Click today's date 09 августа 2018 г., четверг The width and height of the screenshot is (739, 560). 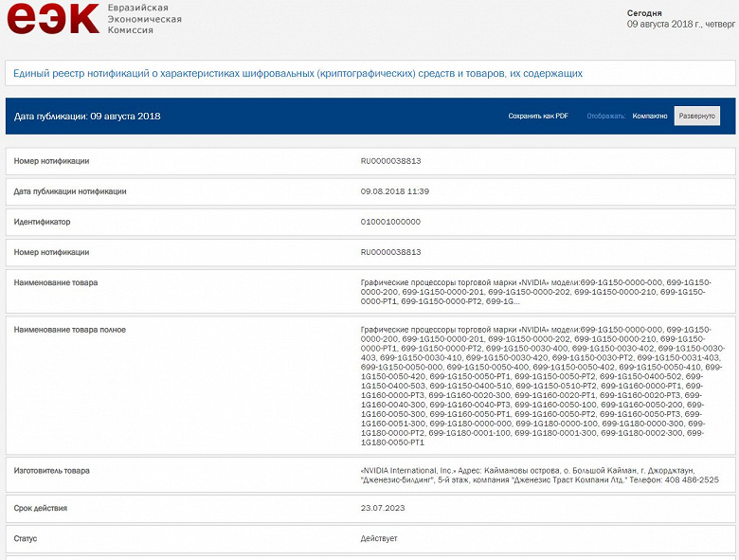[x=680, y=24]
